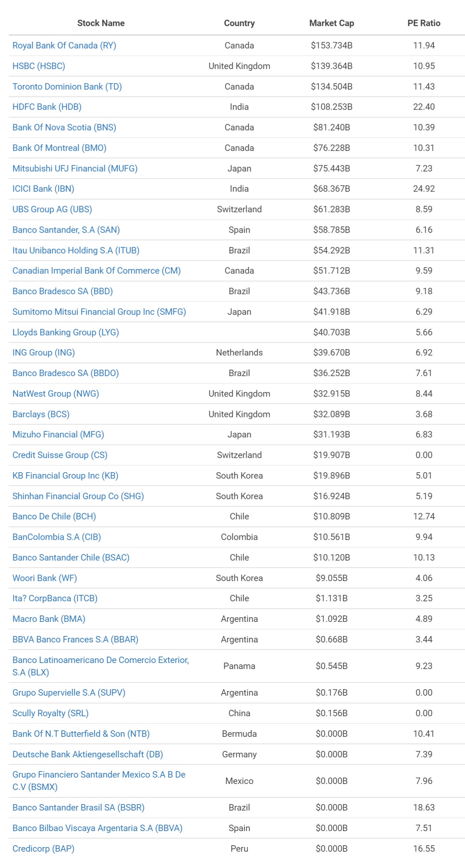465x868 pixels.
Task: Sort table by Market Cap column header
Action: click(x=331, y=23)
